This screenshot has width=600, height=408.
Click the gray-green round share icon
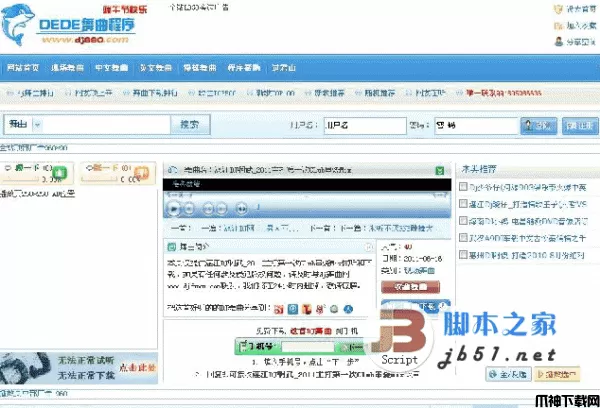point(334,309)
